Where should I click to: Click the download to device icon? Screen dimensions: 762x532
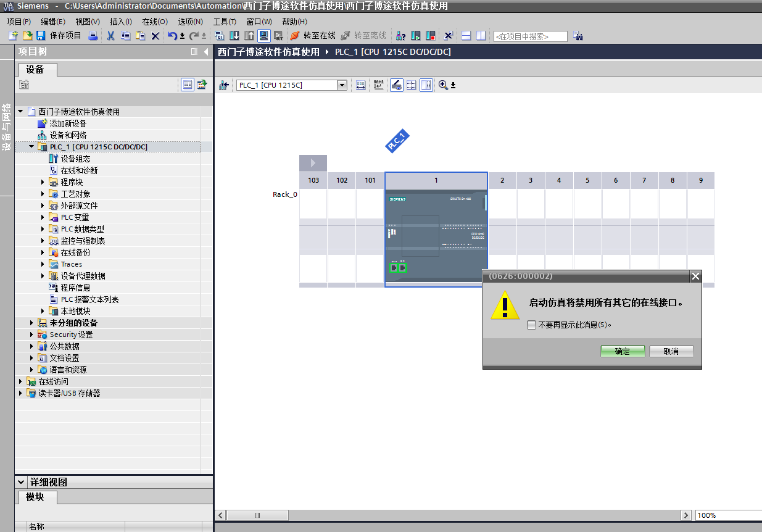[234, 36]
